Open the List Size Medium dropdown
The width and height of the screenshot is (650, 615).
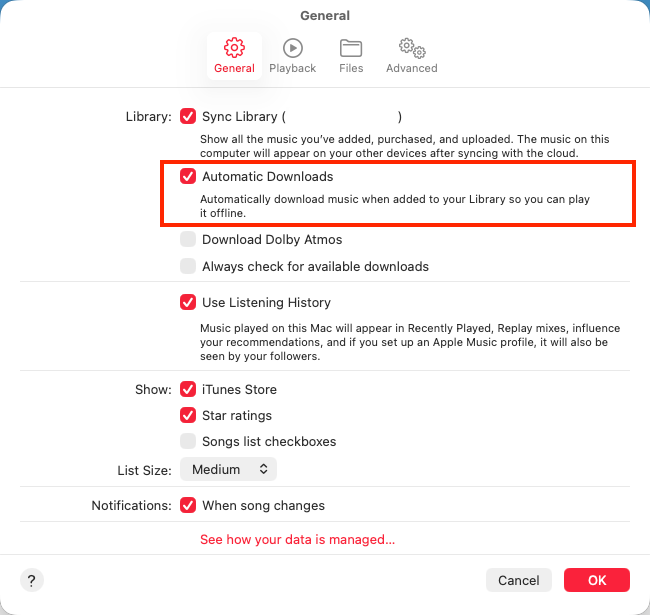[x=228, y=470]
